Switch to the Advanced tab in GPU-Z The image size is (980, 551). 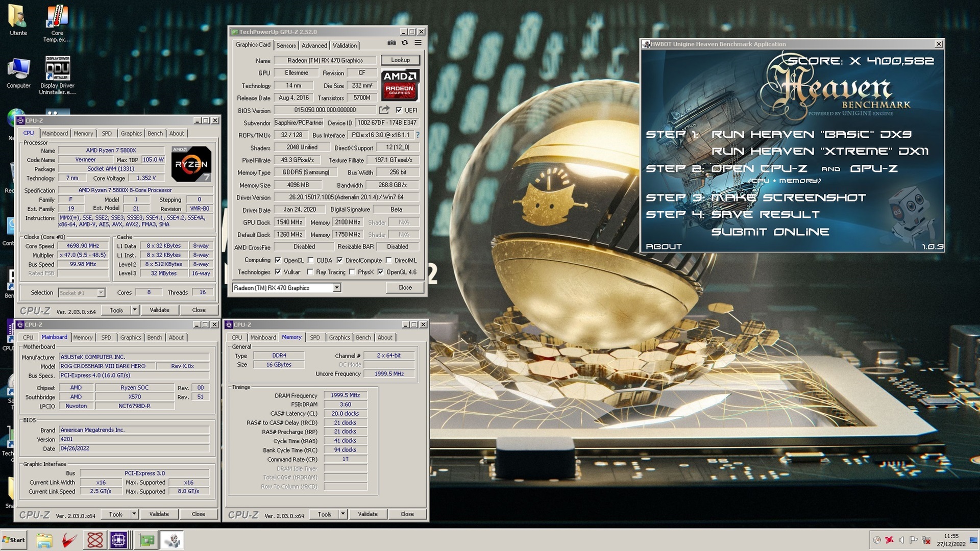tap(314, 45)
